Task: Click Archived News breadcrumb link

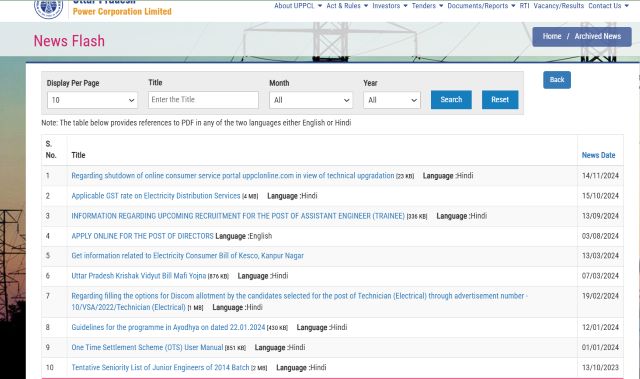Action: pyautogui.click(x=598, y=36)
